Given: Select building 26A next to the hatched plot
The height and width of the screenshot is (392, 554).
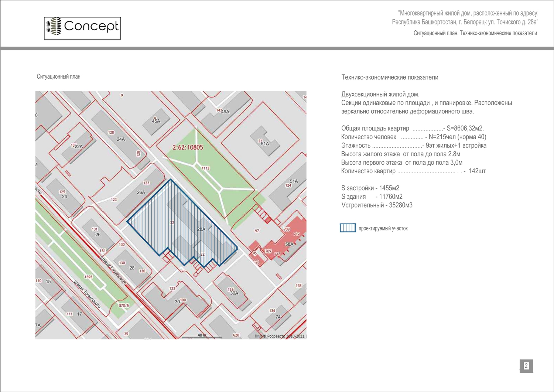Looking at the screenshot, I should 141,192.
